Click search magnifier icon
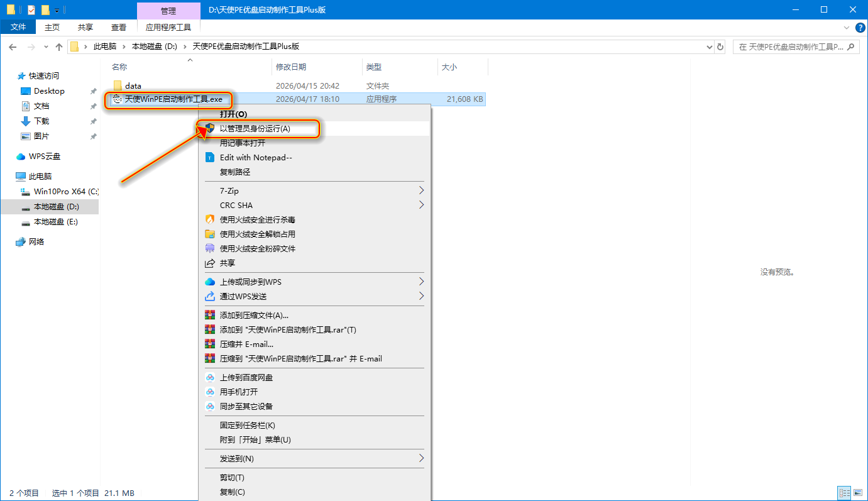 (852, 47)
